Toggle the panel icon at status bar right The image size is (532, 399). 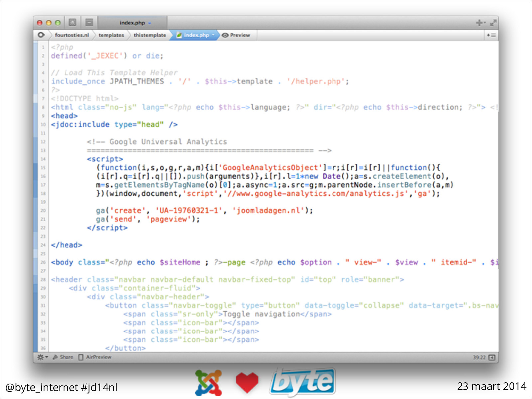pos(492,357)
